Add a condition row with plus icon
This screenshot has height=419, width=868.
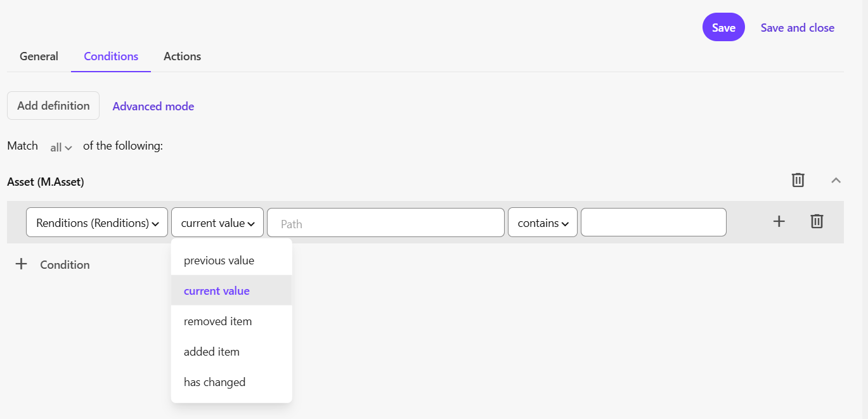779,221
